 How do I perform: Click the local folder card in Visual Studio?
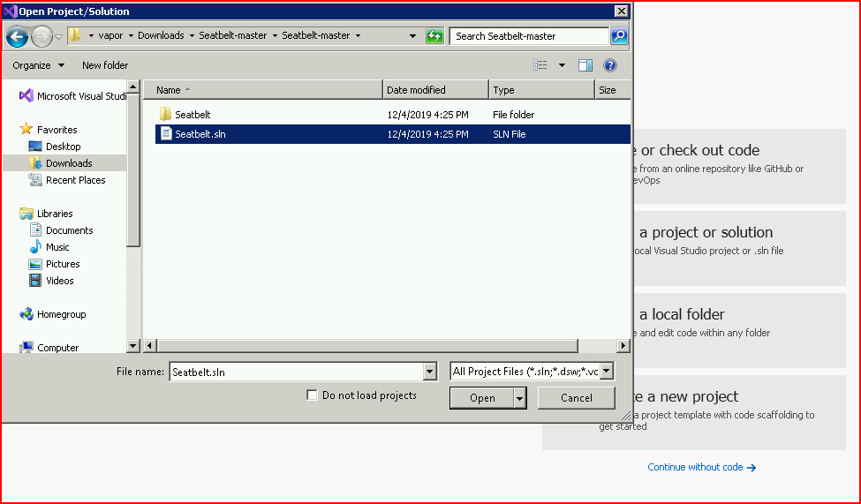(x=740, y=330)
